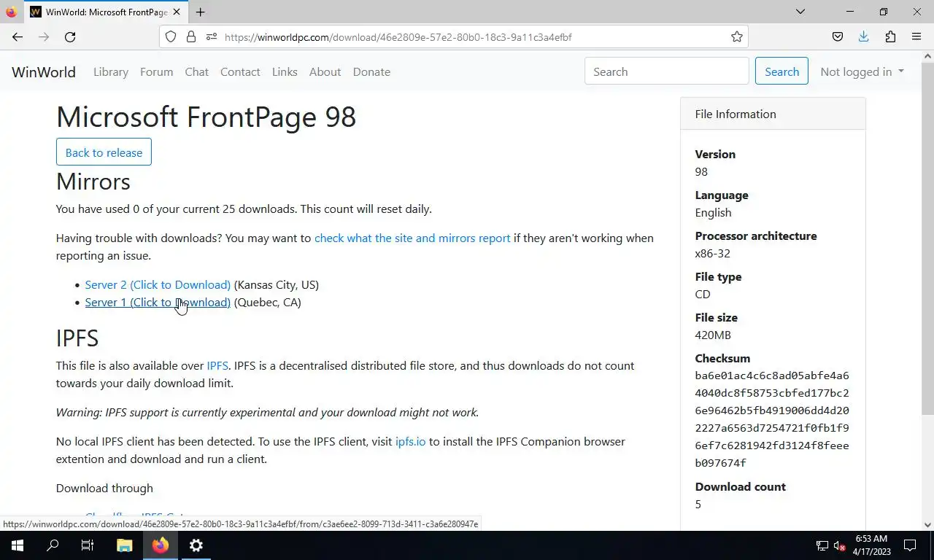This screenshot has width=934, height=560.
Task: Download from Server 1 Quebec
Action: click(158, 302)
